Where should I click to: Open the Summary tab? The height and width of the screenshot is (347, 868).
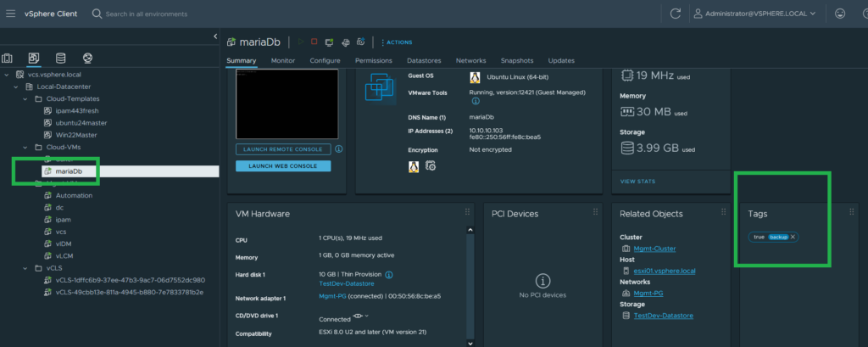[x=242, y=60]
